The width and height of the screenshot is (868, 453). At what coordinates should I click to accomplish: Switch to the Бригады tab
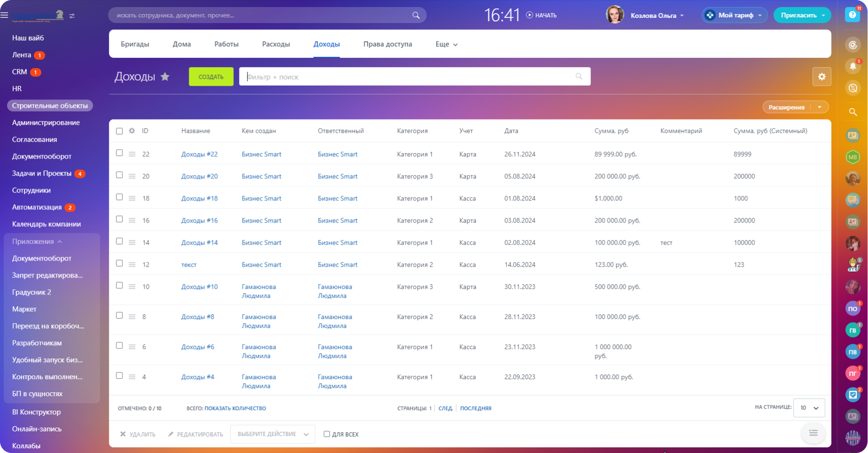click(135, 44)
